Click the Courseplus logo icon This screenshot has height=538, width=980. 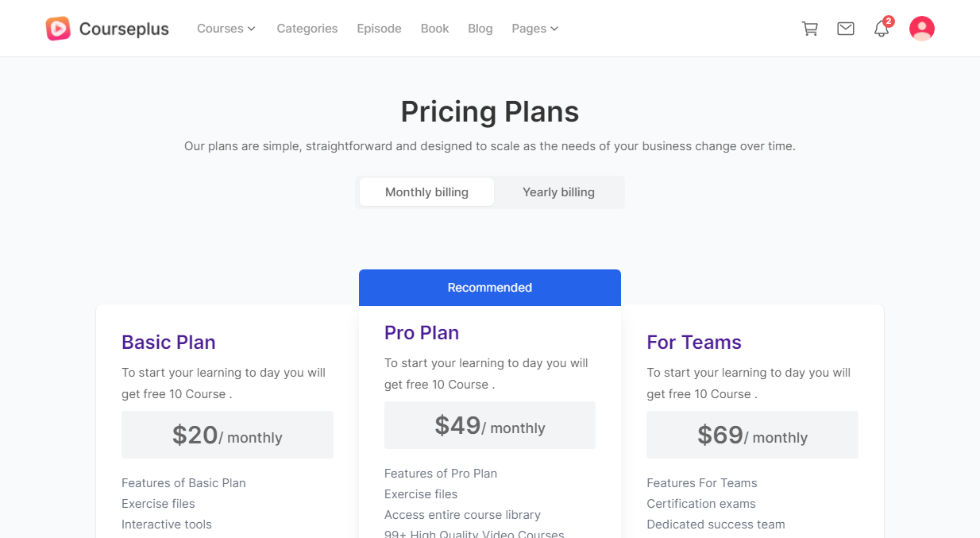click(58, 29)
